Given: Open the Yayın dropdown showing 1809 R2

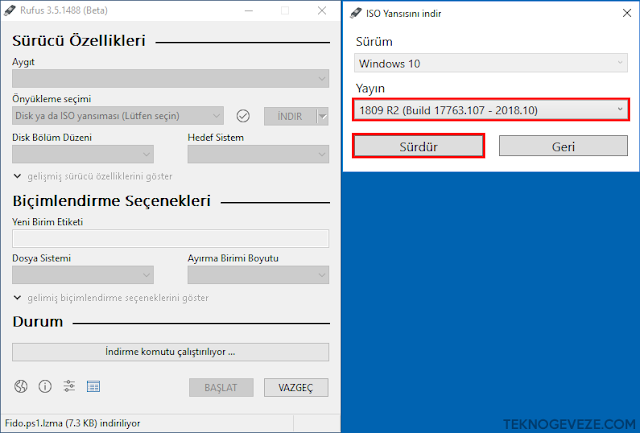Looking at the screenshot, I should pos(491,110).
